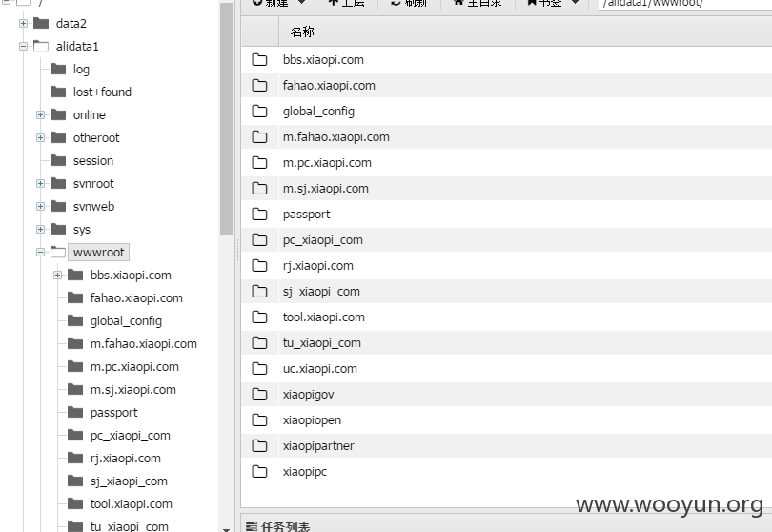Expand the data2 tree node

(x=23, y=23)
